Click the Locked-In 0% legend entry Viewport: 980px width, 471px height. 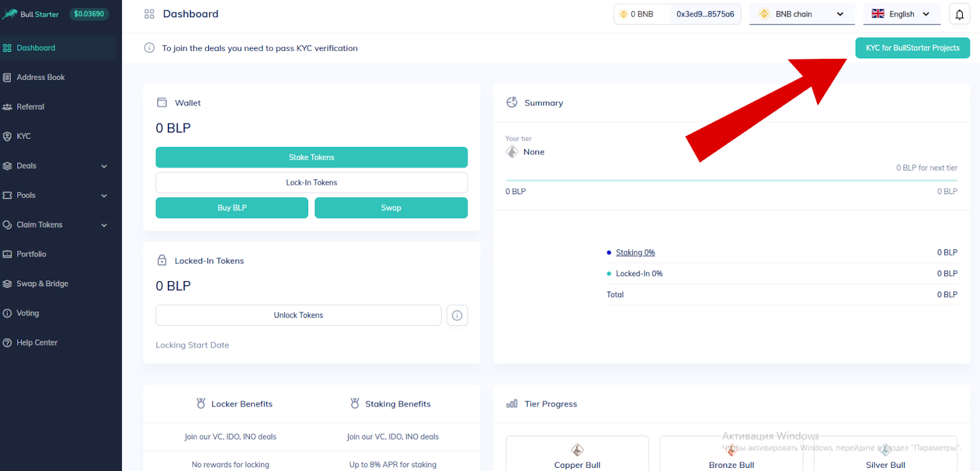point(639,274)
